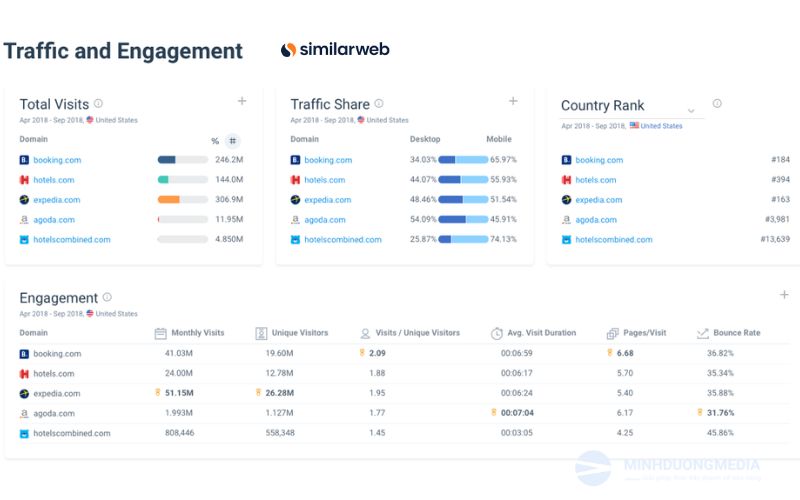Click the info icon next to Engagement
This screenshot has width=800, height=500.
(x=107, y=297)
